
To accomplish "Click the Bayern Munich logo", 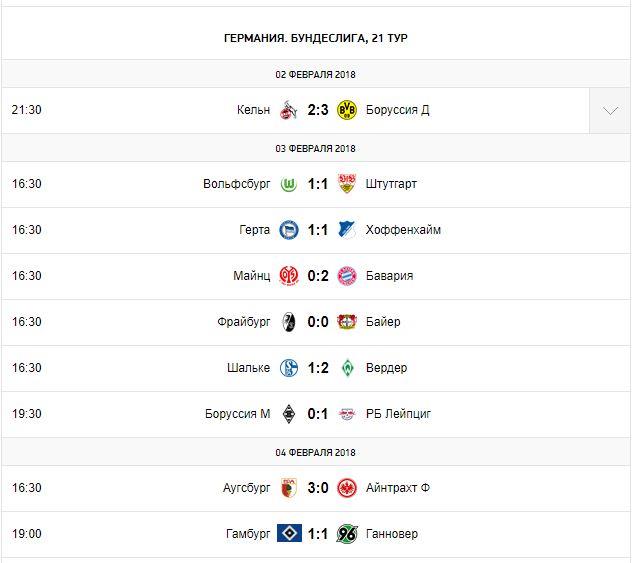I will [x=347, y=276].
